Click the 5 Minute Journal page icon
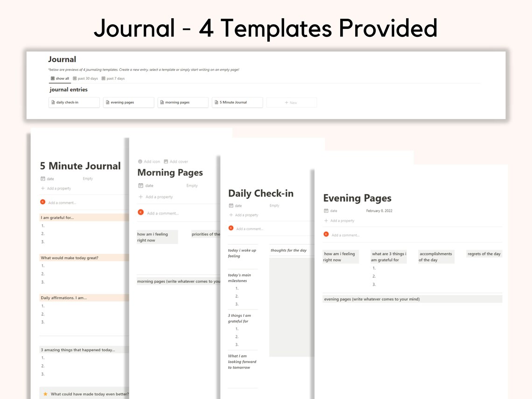532x399 pixels. point(217,102)
